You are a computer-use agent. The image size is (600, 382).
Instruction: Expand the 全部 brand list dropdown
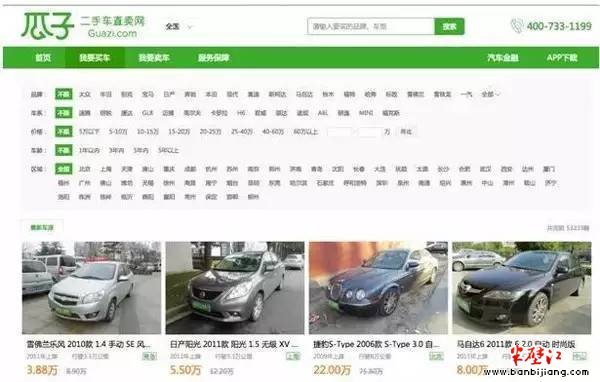[490, 94]
